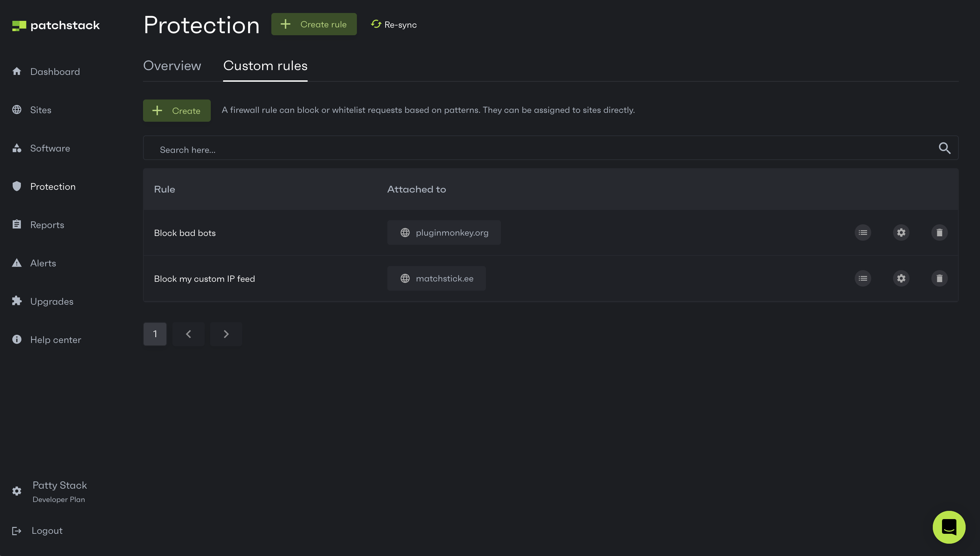Open the pluginmonkey.org site chip
Screen dimensions: 980x556
[444, 233]
